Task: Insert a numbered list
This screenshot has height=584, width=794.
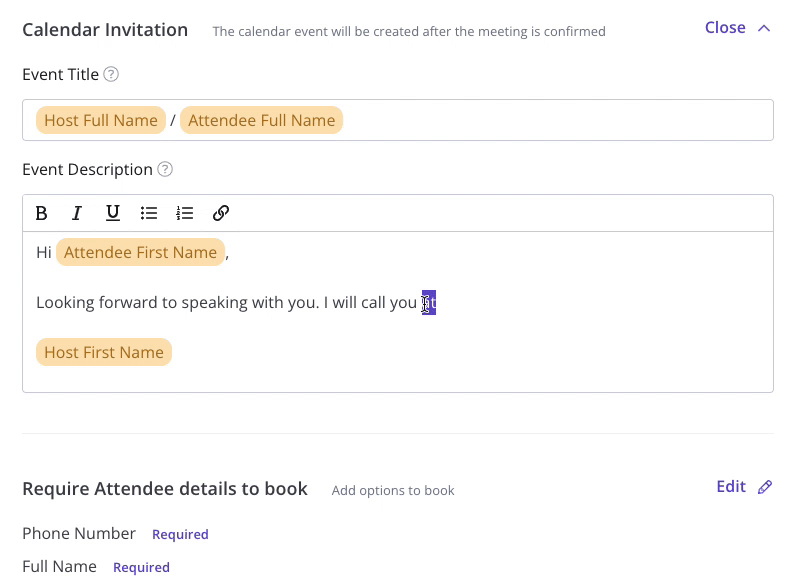Action: (185, 213)
